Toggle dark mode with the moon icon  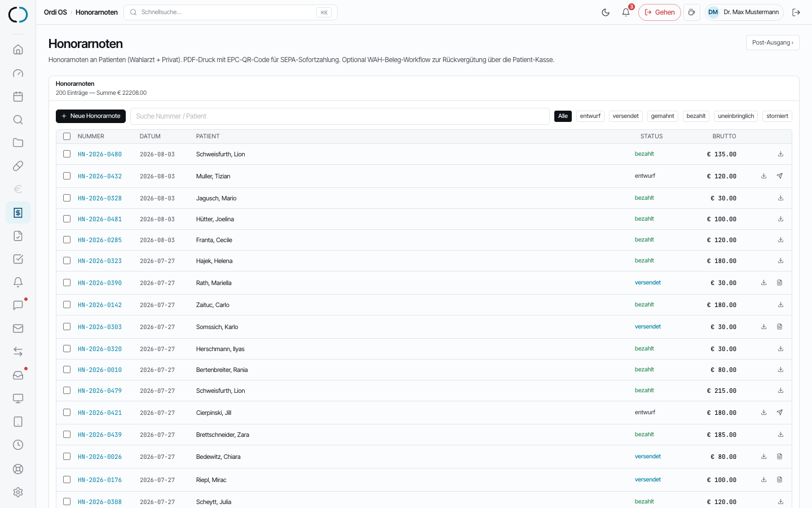(606, 12)
